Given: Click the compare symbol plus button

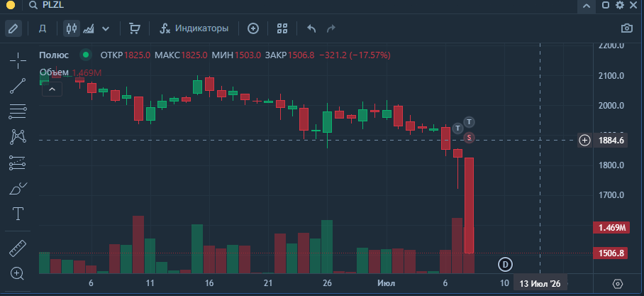Looking at the screenshot, I should (253, 28).
